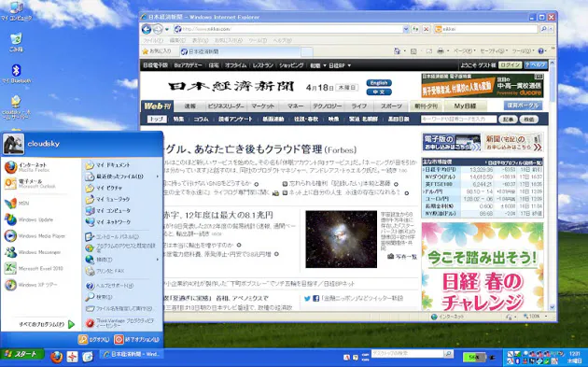Viewport: 588px width, 367px height.
Task: Open the ごみ箱 recycle bin desktop icon
Action: pyautogui.click(x=16, y=42)
